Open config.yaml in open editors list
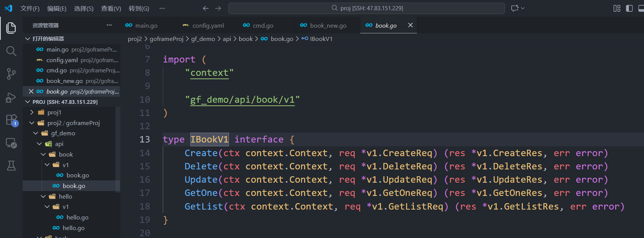This screenshot has height=238, width=644. coord(72,60)
